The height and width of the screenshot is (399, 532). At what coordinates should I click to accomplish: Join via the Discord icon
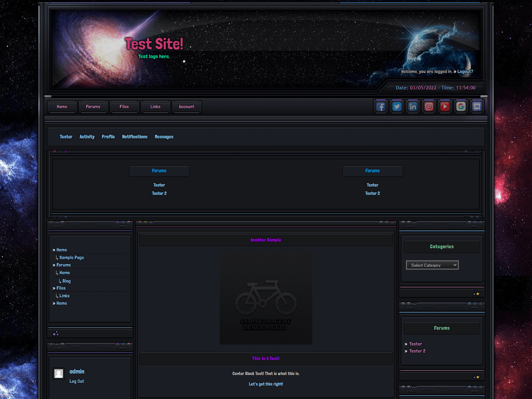476,106
